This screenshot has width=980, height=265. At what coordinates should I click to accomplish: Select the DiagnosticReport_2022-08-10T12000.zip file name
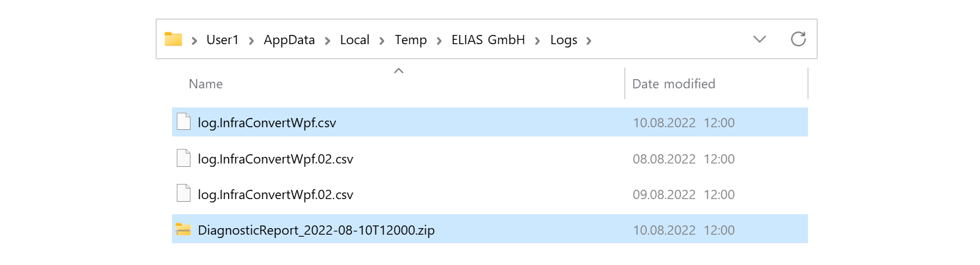316,230
